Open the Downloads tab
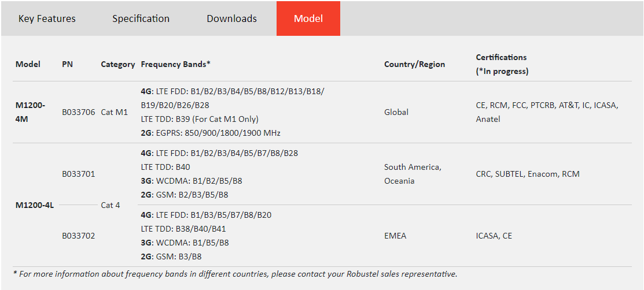The image size is (644, 290). coord(231,18)
